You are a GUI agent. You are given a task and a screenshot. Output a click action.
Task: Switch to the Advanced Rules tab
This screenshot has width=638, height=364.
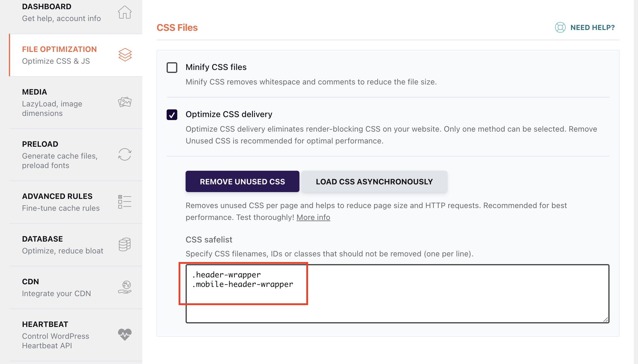point(76,202)
